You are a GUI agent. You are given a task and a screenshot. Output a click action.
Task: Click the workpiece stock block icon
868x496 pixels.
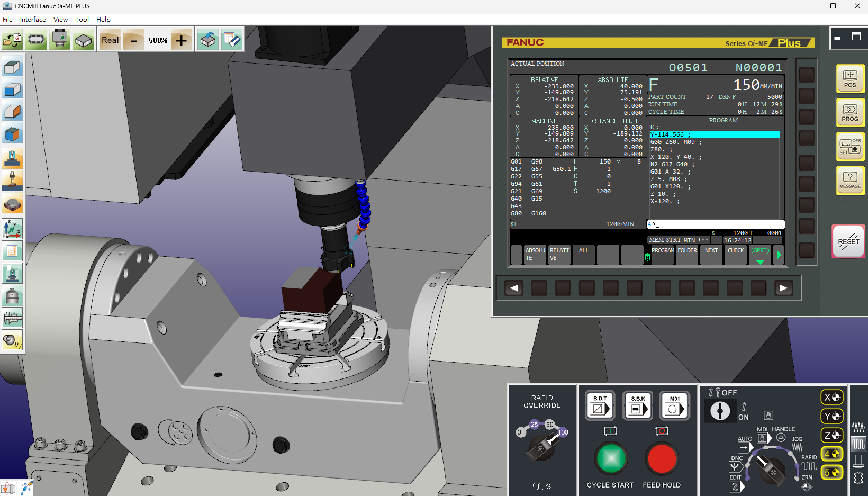(x=84, y=40)
